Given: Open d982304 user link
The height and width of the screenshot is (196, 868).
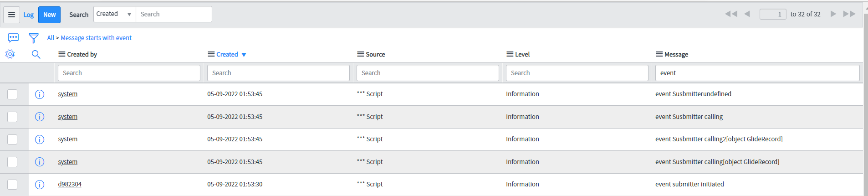Looking at the screenshot, I should [x=70, y=184].
